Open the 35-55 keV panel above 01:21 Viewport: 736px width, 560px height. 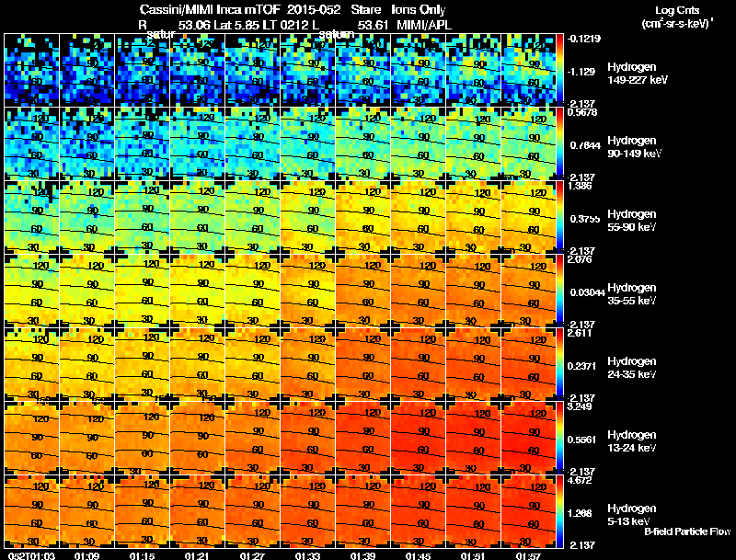click(x=197, y=291)
